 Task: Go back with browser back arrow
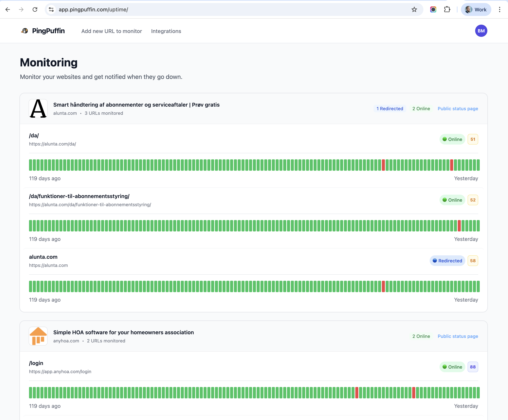pos(8,9)
